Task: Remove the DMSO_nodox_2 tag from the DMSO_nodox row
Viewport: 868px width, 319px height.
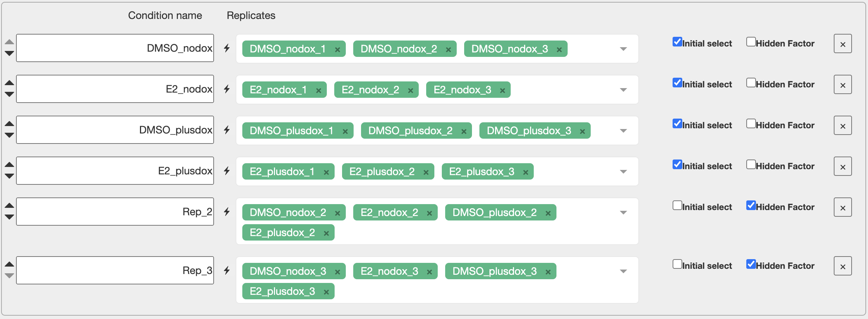Action: point(449,49)
